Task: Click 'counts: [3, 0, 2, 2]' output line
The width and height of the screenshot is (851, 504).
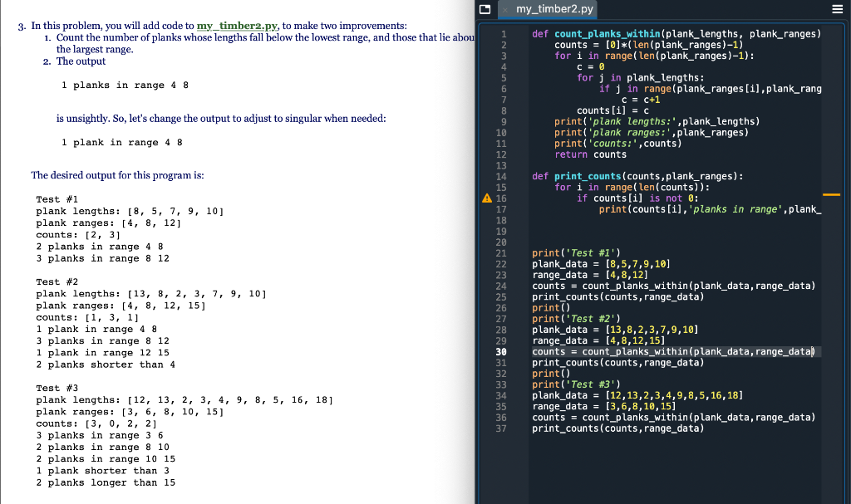Action: pos(96,423)
